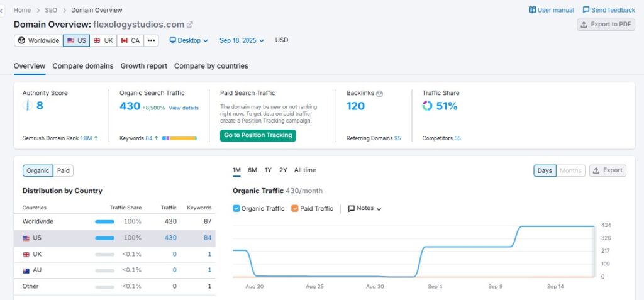Toggle the Organic Traffic checkbox

click(236, 208)
